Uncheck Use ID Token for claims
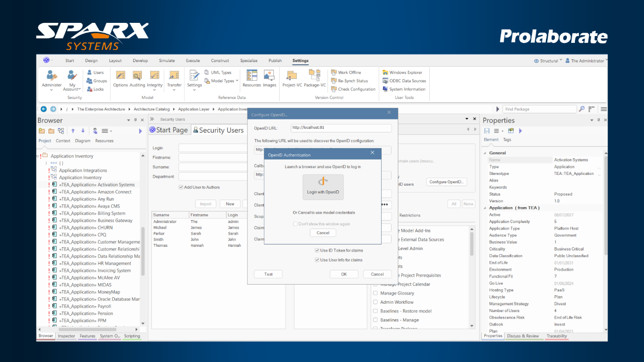This screenshot has width=644, height=362. tap(317, 251)
